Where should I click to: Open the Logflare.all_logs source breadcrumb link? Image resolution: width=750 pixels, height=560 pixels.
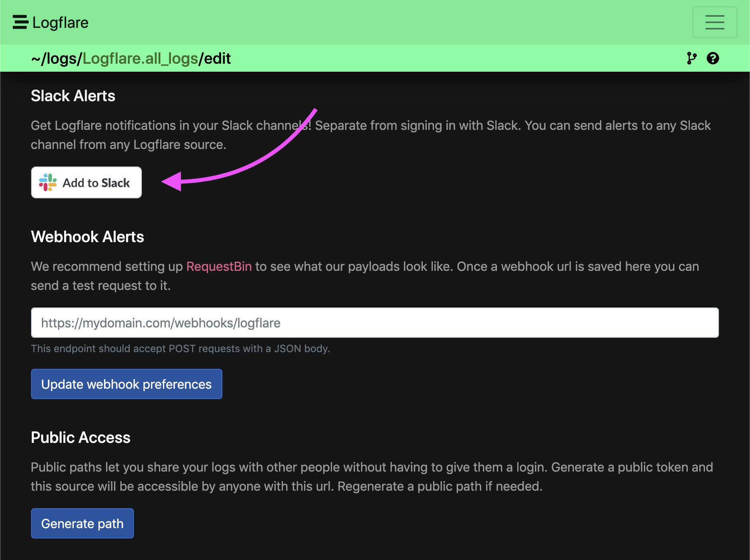(x=140, y=59)
